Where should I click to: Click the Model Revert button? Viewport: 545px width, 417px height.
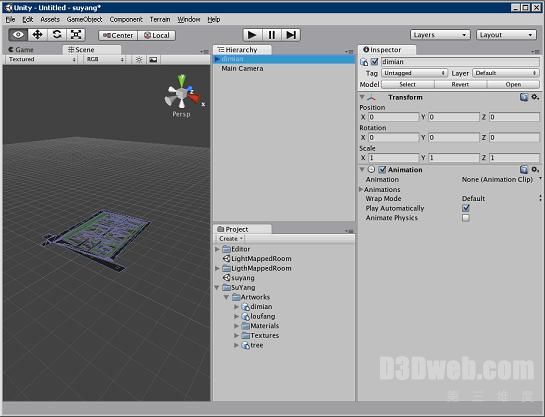point(460,84)
